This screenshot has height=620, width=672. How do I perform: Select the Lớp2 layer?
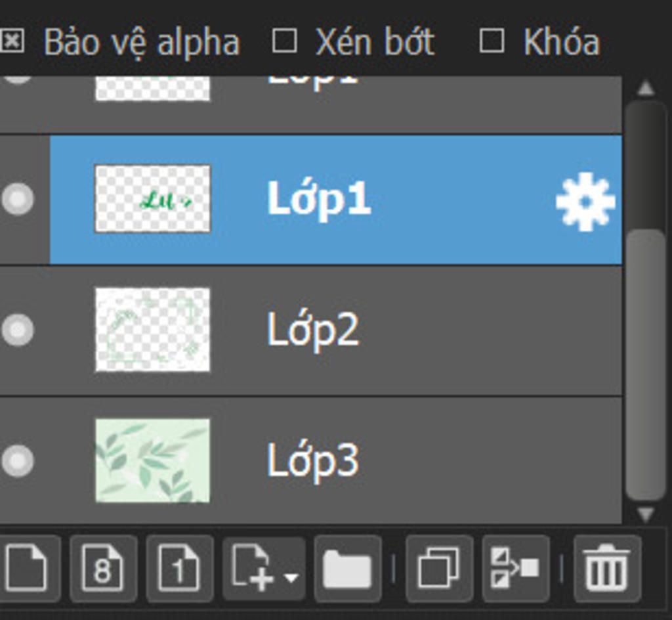pyautogui.click(x=310, y=331)
